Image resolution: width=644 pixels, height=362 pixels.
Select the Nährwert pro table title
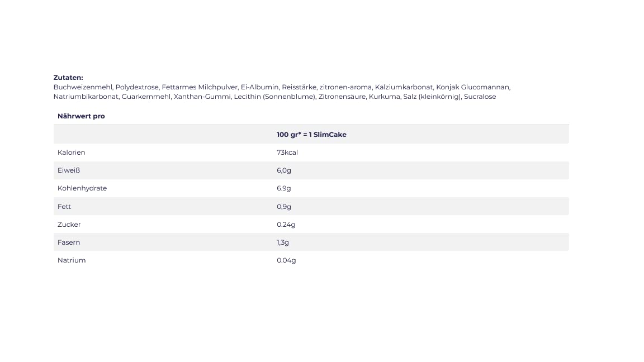81,116
